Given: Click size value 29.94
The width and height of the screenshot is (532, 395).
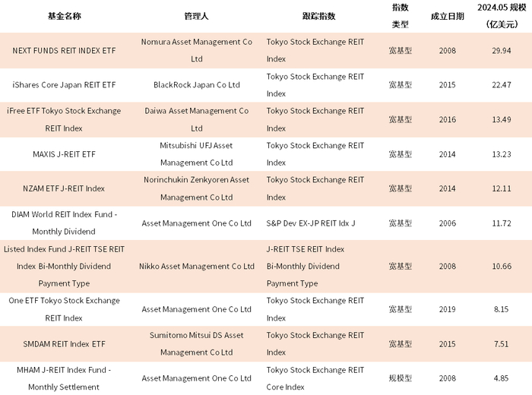Looking at the screenshot, I should tap(502, 51).
